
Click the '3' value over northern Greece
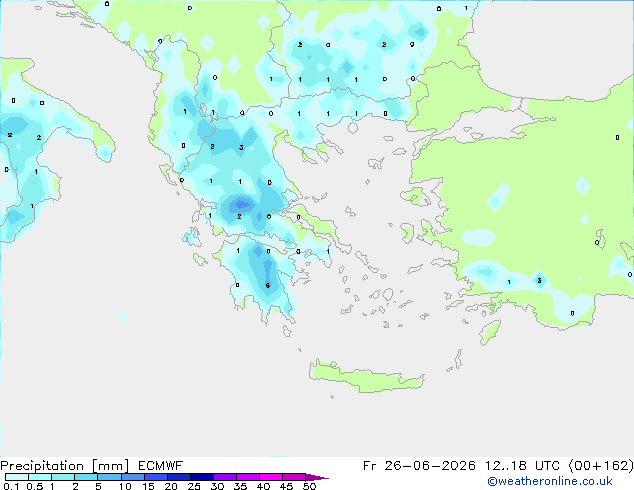click(241, 147)
